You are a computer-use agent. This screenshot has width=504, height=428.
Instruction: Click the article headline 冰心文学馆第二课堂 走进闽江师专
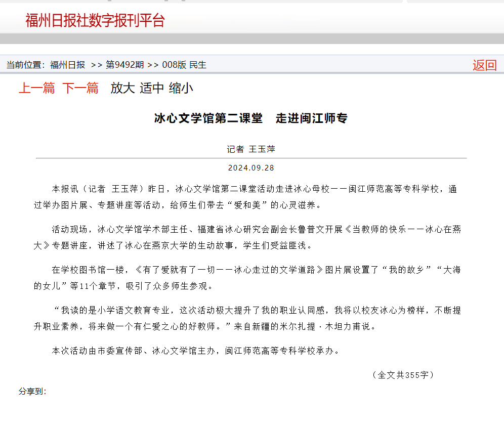(251, 118)
